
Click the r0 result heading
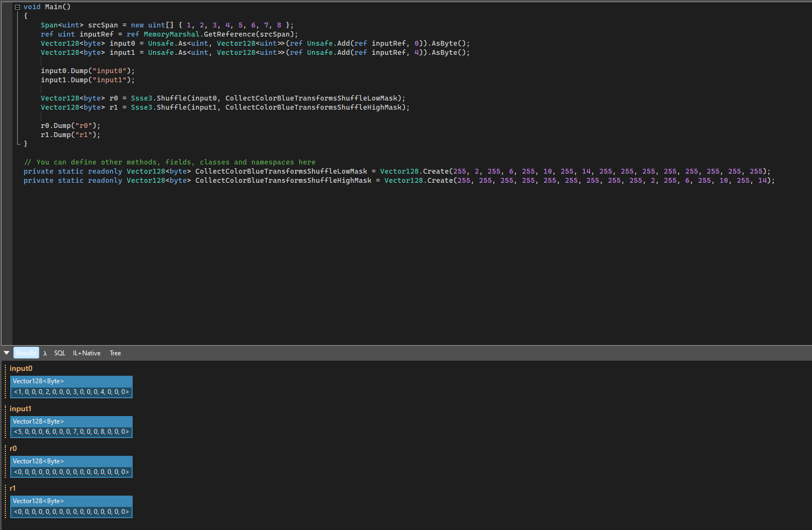pyautogui.click(x=13, y=448)
